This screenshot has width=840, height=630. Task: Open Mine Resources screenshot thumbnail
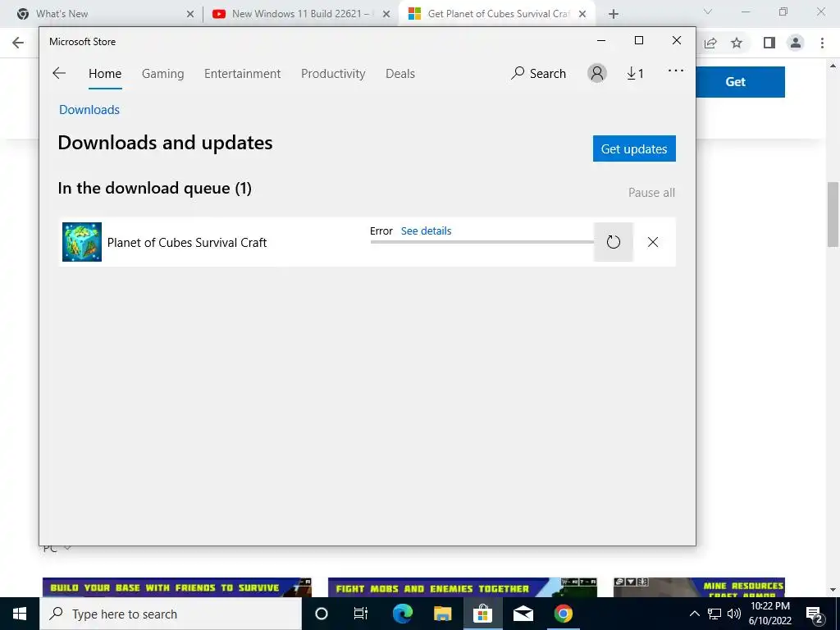699,587
